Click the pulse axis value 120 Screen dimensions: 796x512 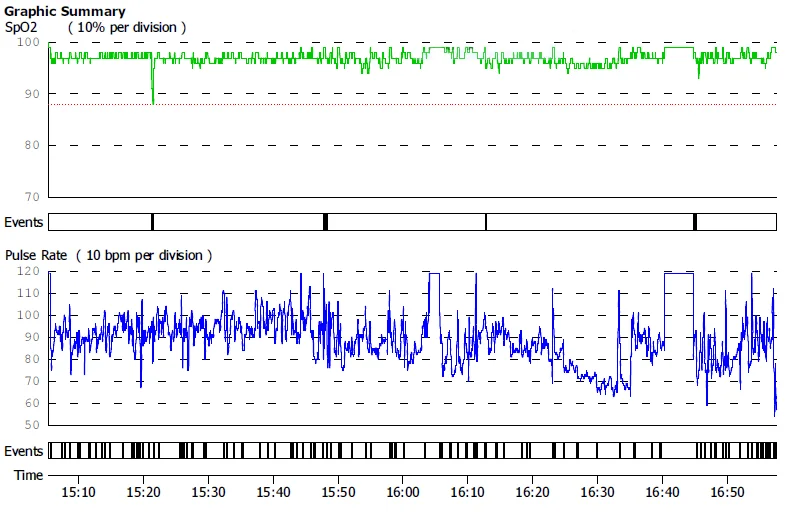pyautogui.click(x=28, y=271)
